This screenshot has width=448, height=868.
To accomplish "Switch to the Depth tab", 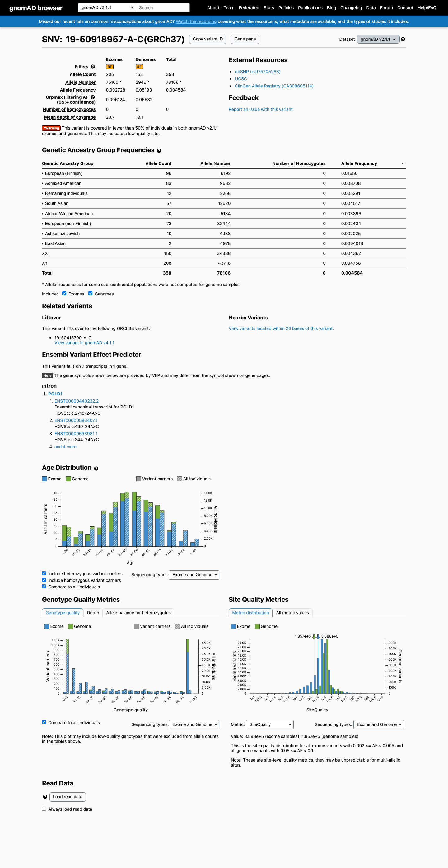I will coord(93,613).
